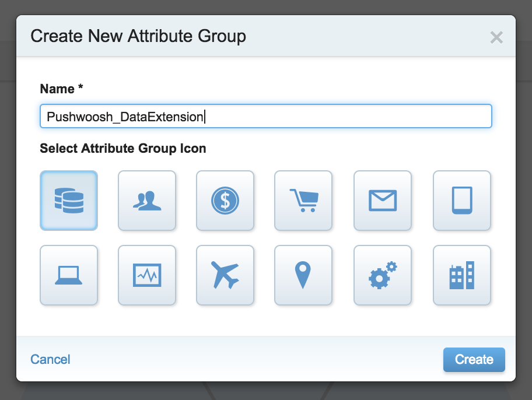
Task: Choose the people group icon
Action: point(147,201)
